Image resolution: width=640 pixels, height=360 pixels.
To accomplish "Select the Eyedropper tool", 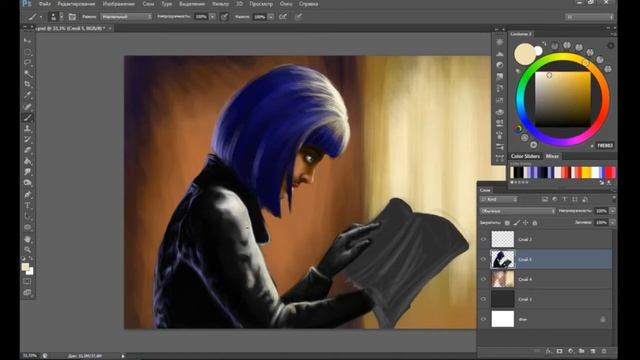I will 27,95.
